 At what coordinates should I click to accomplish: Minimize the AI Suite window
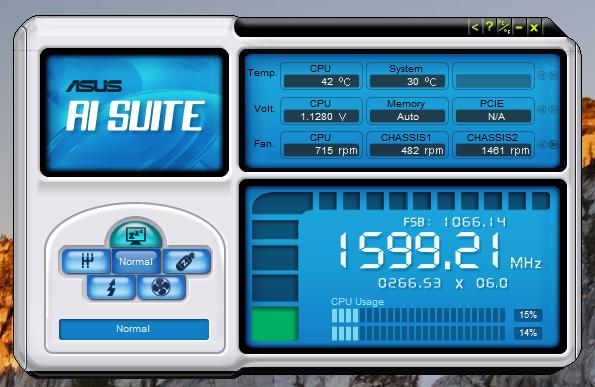coord(519,27)
